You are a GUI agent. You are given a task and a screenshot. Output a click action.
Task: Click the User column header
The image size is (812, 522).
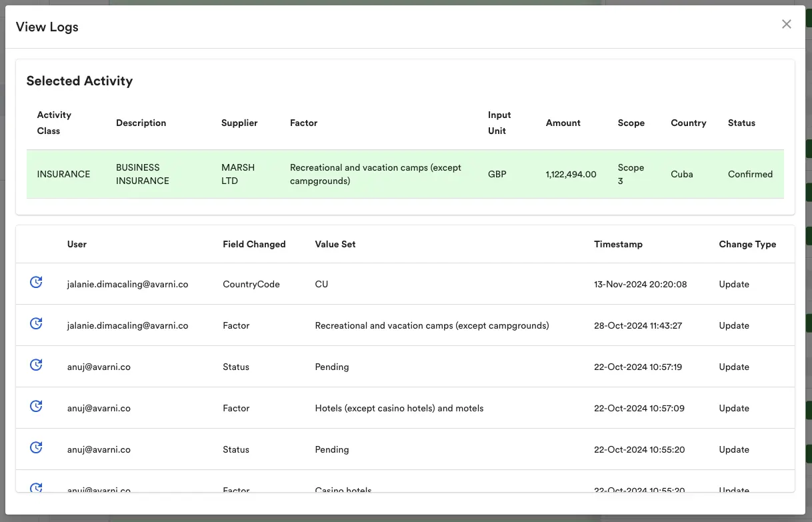pos(77,244)
